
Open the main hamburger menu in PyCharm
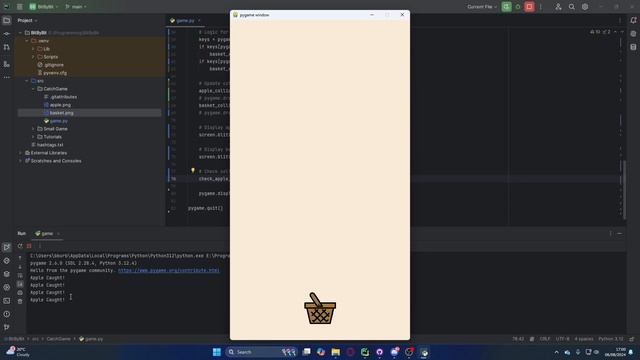pos(20,7)
